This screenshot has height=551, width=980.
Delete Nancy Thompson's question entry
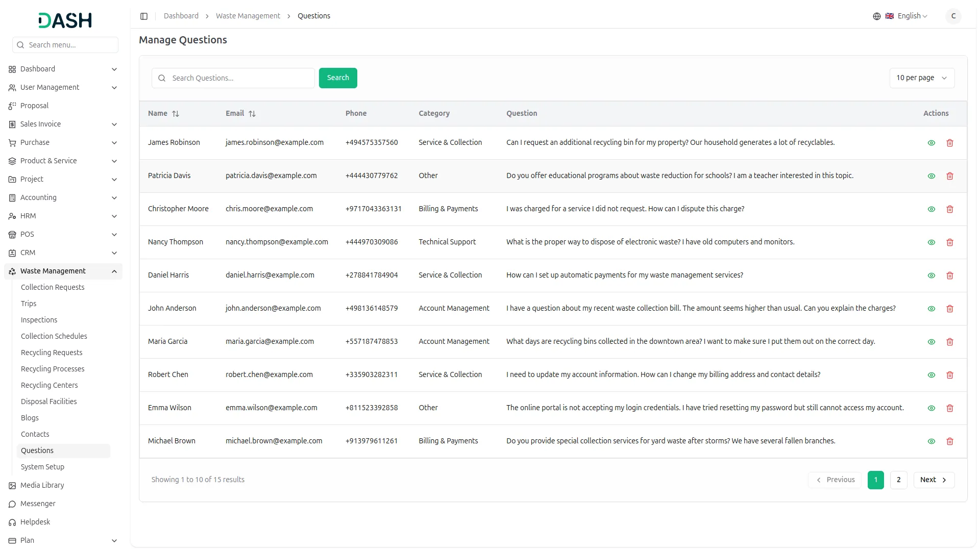click(949, 242)
